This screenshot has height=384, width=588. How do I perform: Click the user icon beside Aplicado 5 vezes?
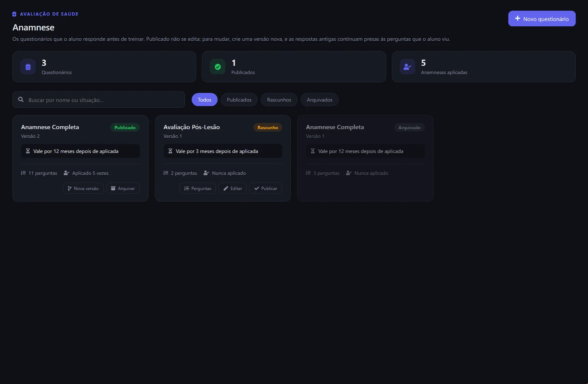67,173
